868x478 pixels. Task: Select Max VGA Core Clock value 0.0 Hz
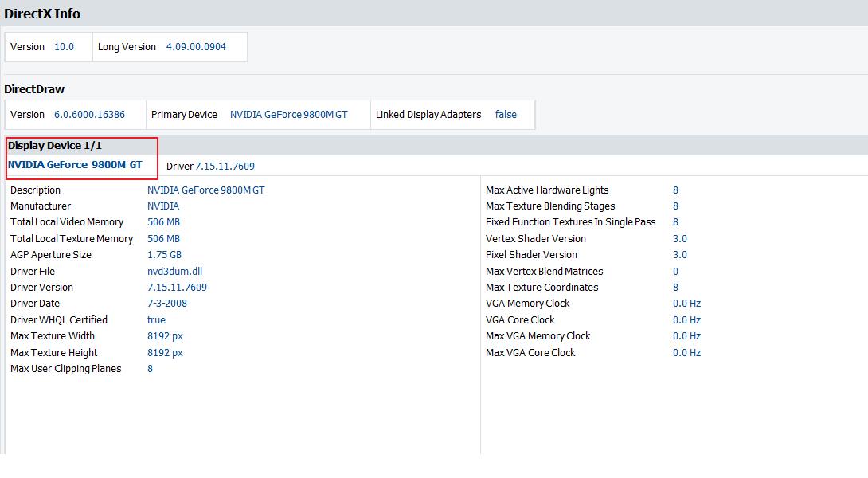(x=686, y=353)
